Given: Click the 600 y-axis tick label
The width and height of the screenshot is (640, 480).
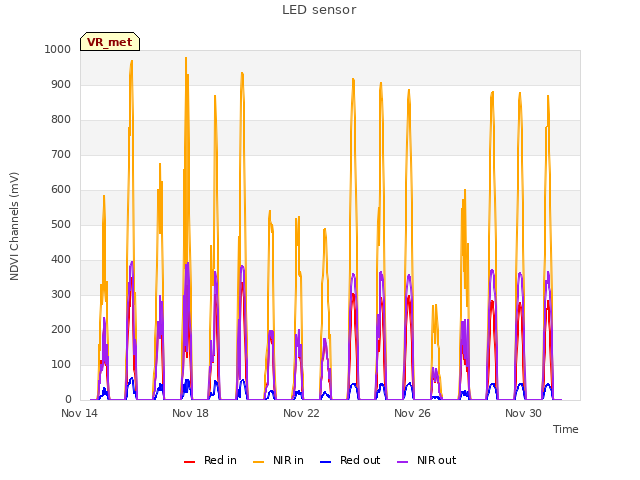Looking at the screenshot, I should [61, 189].
